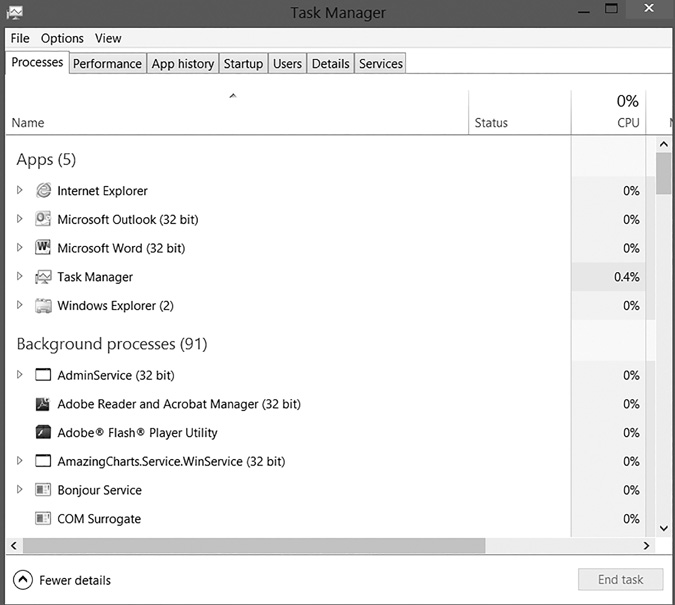Screen dimensions: 675x605
Task: Select the Windows Explorer (2) row text
Action: pyautogui.click(x=115, y=306)
